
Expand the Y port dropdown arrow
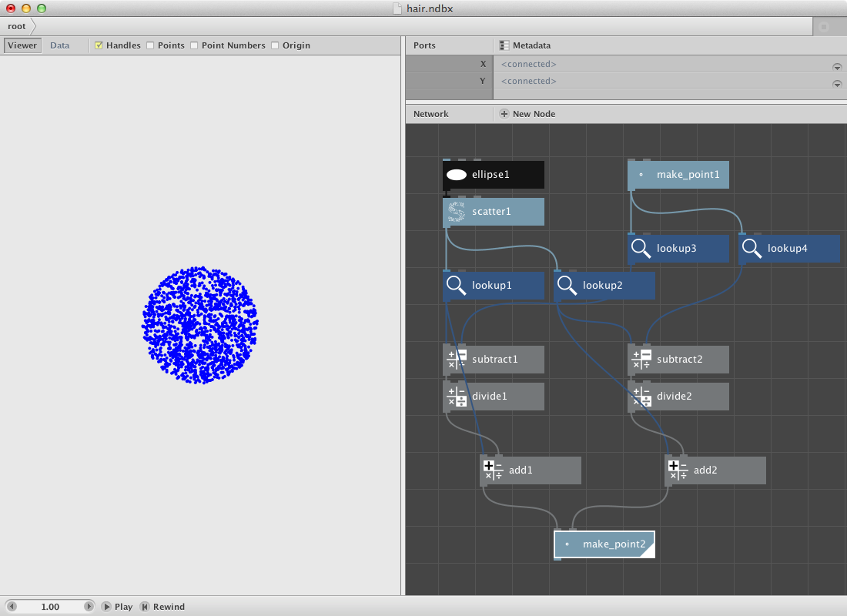pyautogui.click(x=836, y=82)
